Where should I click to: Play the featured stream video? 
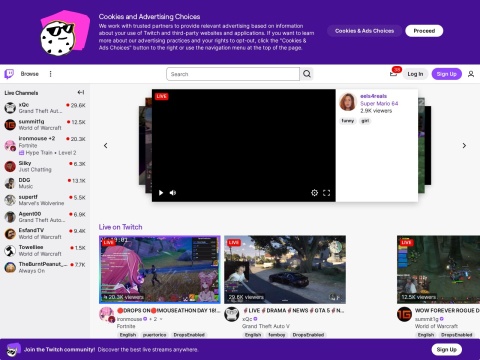click(x=161, y=193)
